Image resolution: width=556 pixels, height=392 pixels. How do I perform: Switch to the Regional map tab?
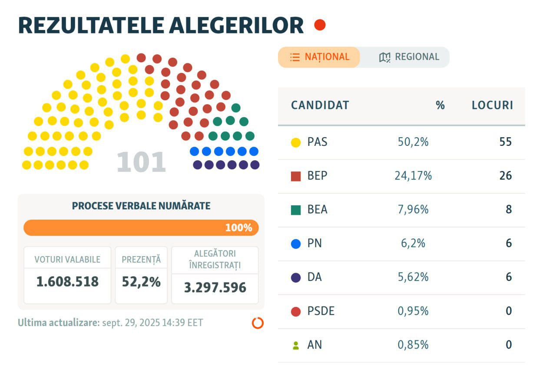tap(409, 57)
